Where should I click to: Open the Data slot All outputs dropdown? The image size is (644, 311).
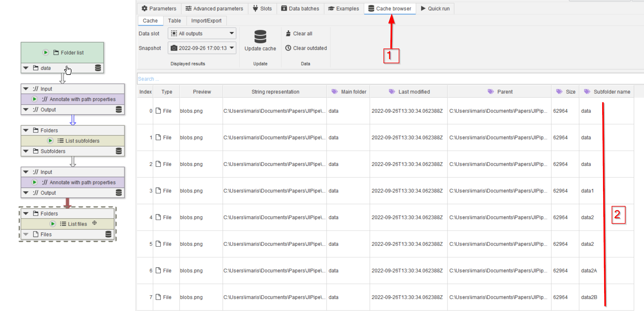click(x=202, y=34)
